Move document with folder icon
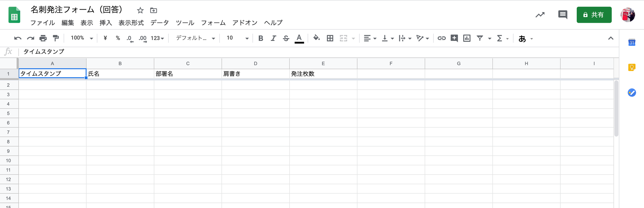 point(154,11)
